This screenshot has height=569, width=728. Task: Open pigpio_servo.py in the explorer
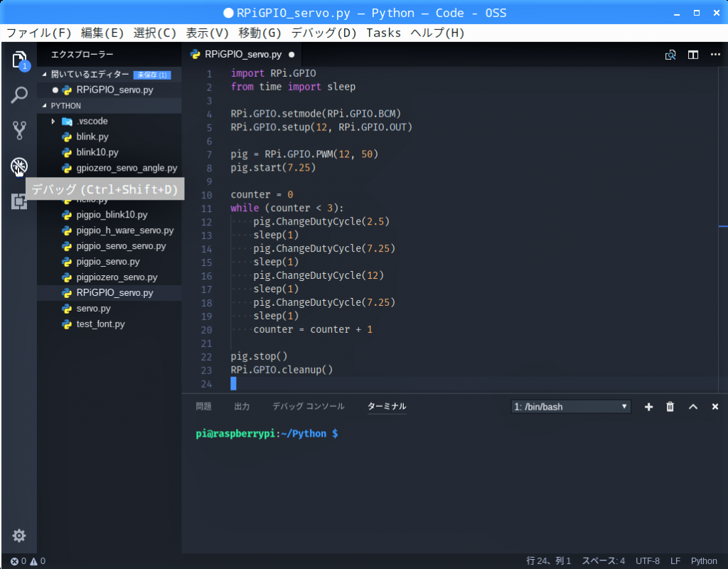tap(107, 262)
